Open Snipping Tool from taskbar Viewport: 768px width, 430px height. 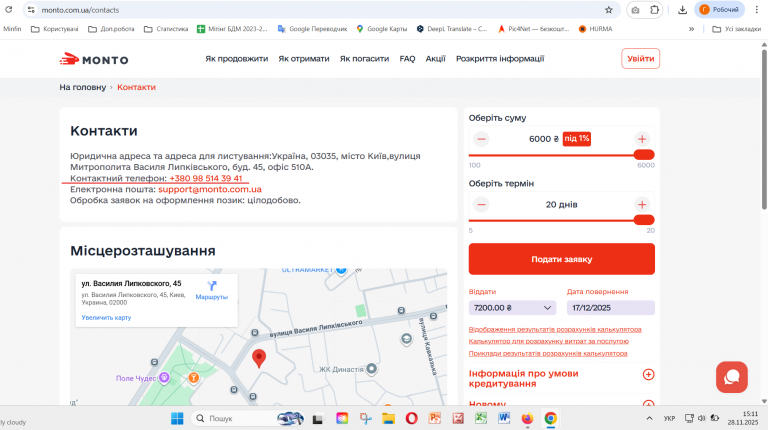pyautogui.click(x=365, y=418)
